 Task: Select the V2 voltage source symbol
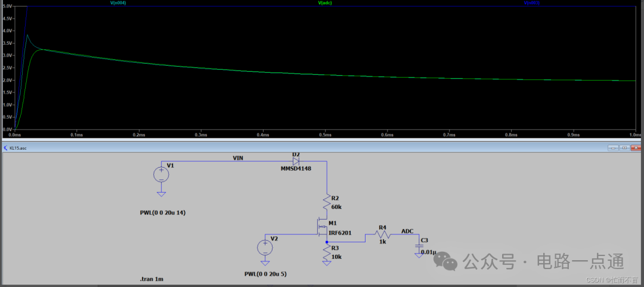pyautogui.click(x=264, y=247)
